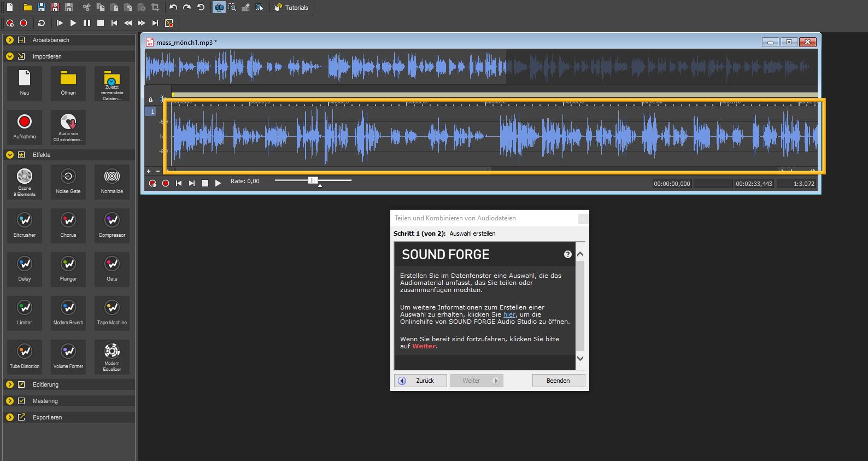Open the Tape Machine effect
Screen dimensions: 868x461
pos(112,313)
